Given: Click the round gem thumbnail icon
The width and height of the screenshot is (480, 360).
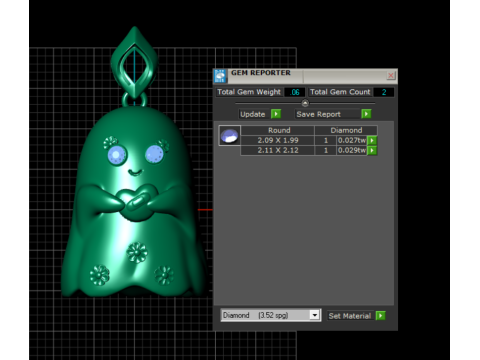Looking at the screenshot, I should pyautogui.click(x=229, y=136).
